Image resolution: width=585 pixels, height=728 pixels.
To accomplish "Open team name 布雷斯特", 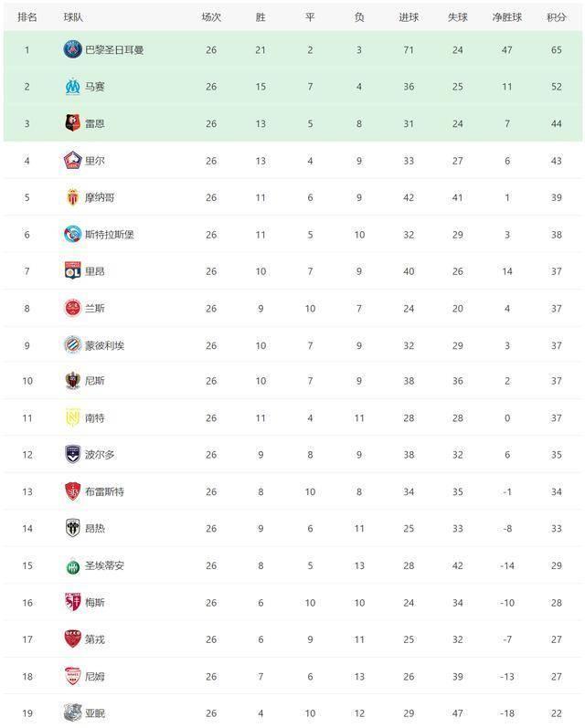I will click(x=104, y=491).
